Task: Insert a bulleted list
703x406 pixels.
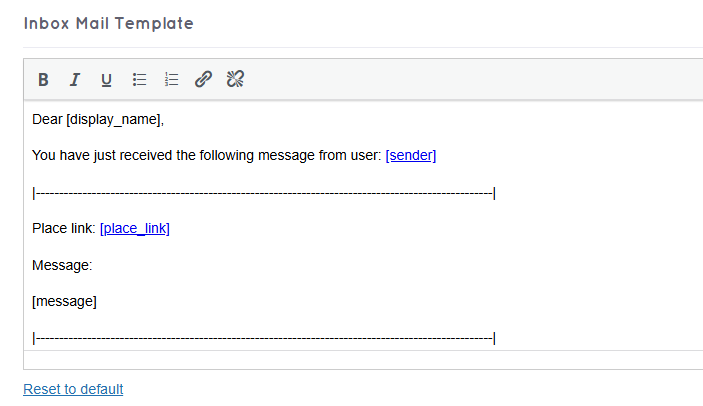Action: pos(139,80)
